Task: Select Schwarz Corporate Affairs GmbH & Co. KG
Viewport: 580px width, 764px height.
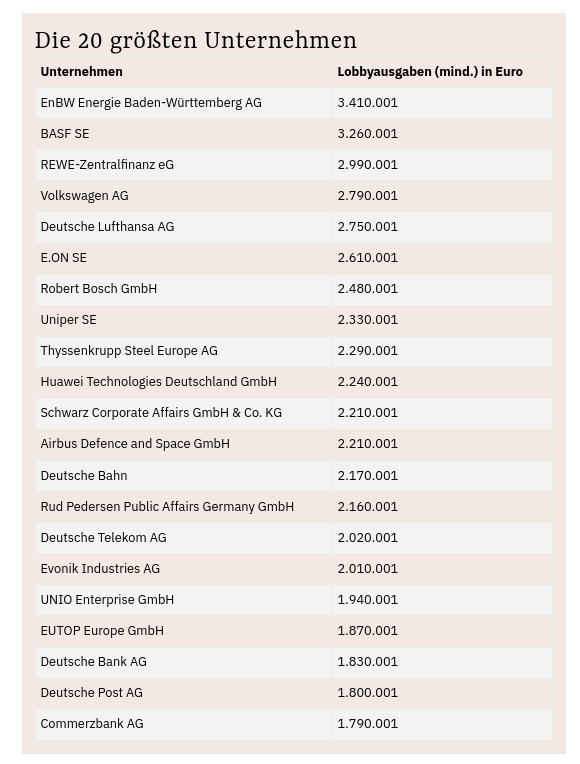Action: pyautogui.click(x=161, y=413)
